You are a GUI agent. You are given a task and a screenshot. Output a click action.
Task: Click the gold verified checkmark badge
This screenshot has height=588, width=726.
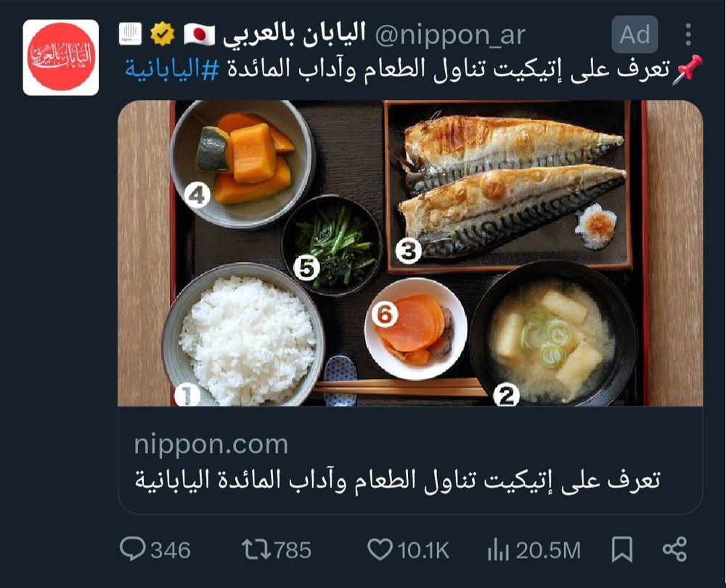point(163,34)
